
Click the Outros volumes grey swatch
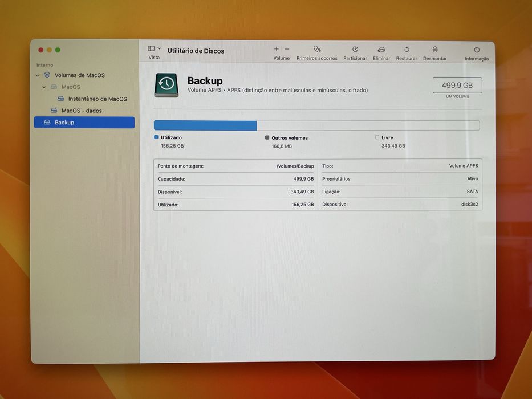tap(267, 137)
